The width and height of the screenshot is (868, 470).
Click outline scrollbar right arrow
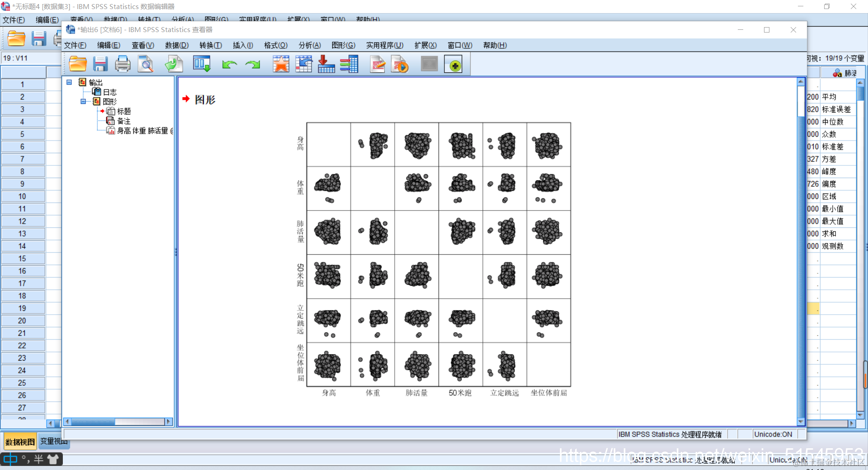click(169, 422)
